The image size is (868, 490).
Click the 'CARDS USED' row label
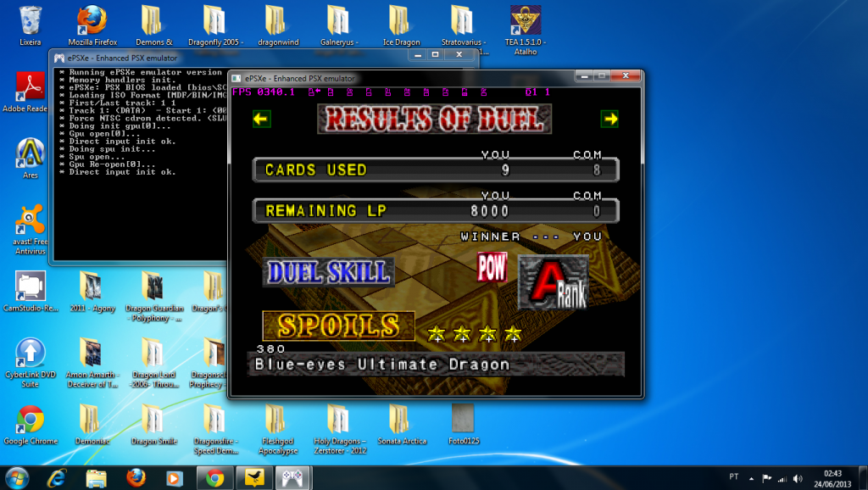[x=315, y=170]
